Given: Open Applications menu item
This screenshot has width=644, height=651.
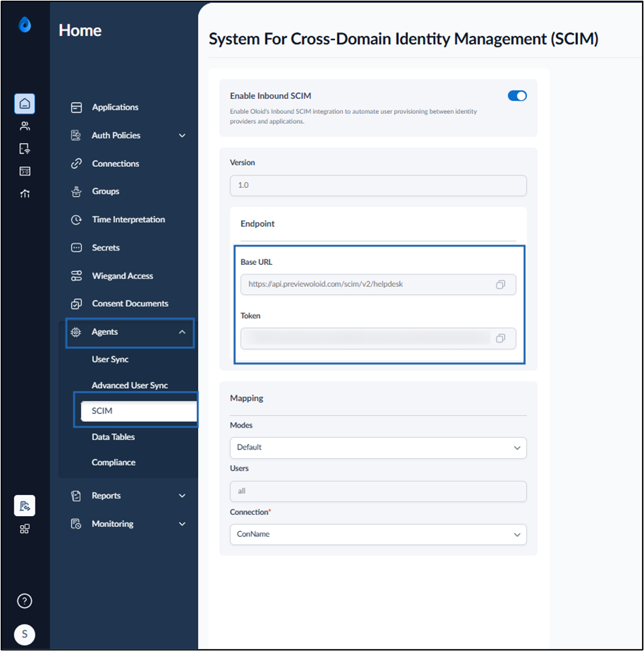Looking at the screenshot, I should click(115, 107).
